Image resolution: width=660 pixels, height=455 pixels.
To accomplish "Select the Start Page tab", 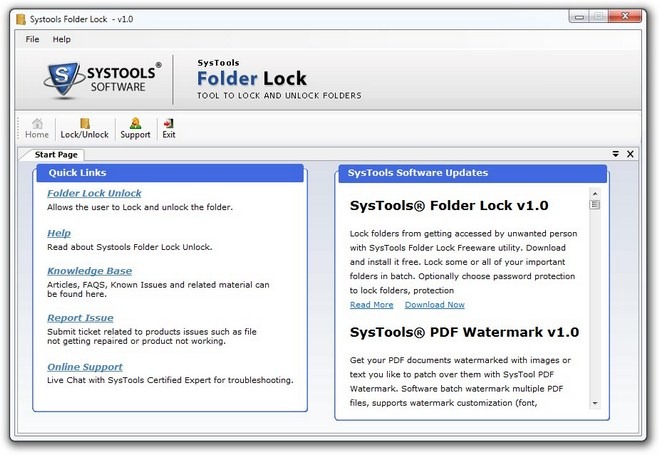I will click(55, 154).
